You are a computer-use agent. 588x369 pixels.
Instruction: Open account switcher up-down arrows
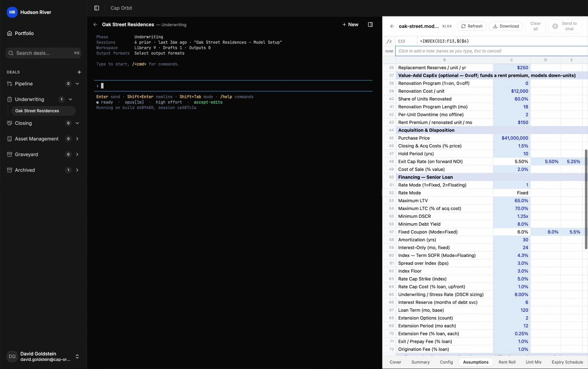coord(77,356)
